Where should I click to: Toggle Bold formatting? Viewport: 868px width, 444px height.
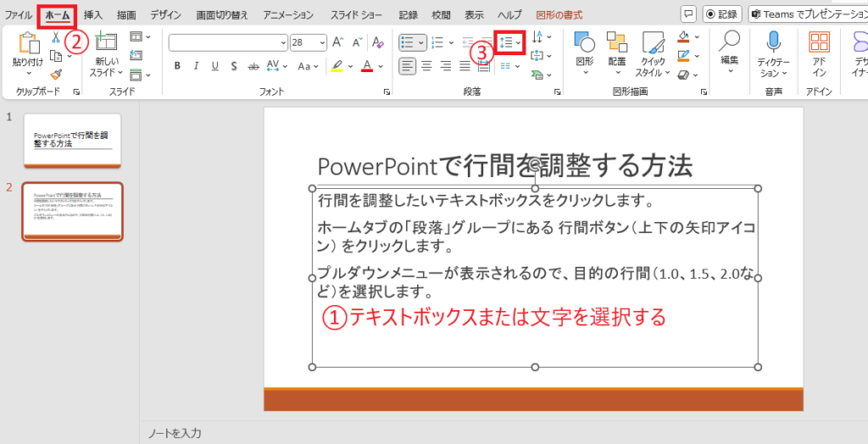[x=177, y=66]
